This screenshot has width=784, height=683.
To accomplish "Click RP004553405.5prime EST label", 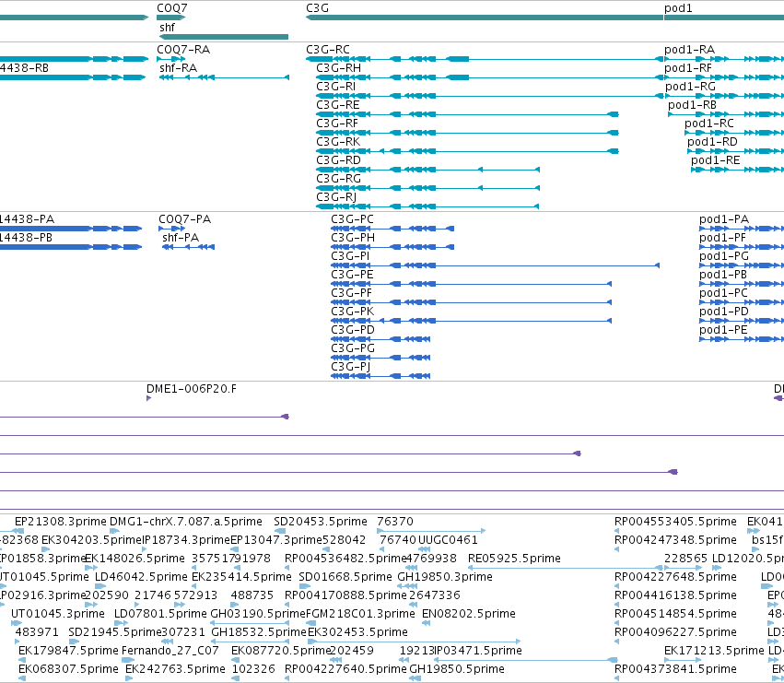I will [675, 522].
